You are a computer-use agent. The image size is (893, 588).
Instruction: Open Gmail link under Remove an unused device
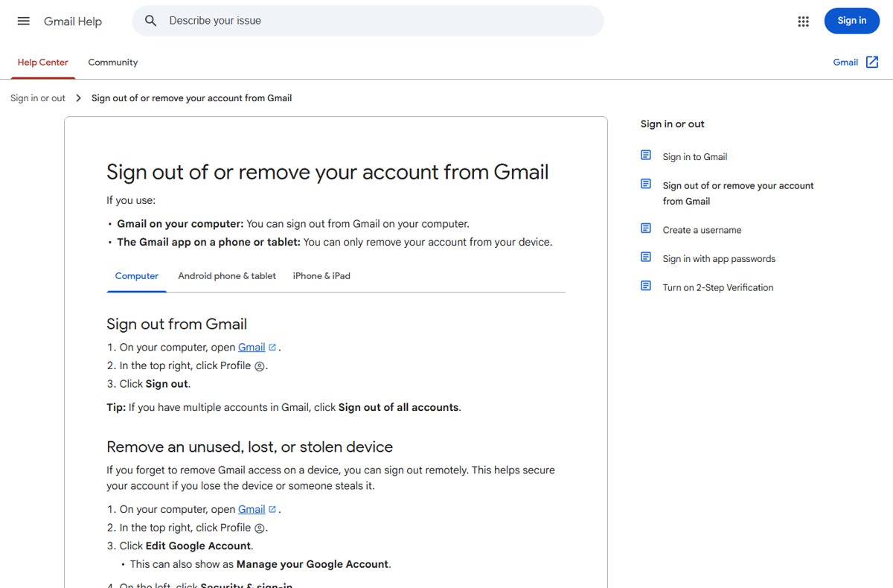click(252, 510)
